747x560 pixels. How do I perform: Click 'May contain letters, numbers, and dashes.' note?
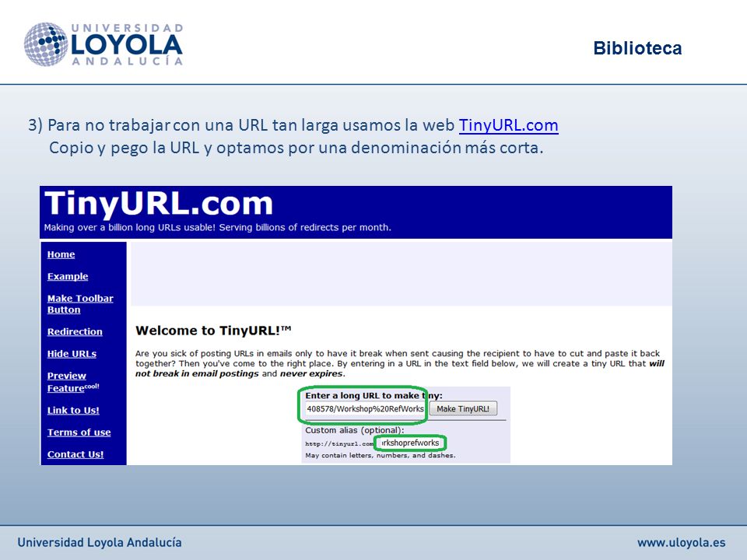point(381,455)
